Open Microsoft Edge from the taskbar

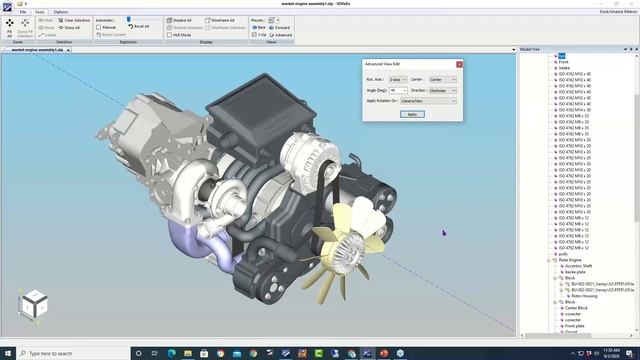(x=171, y=353)
